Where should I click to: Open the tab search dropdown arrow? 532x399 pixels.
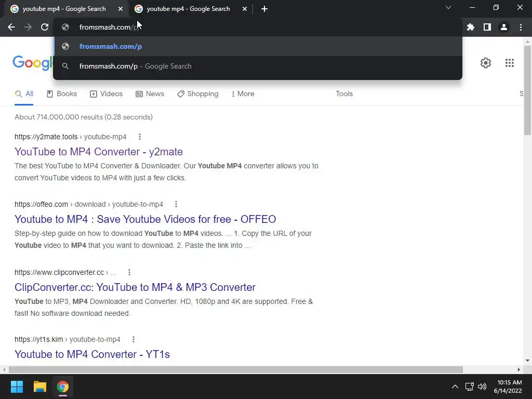coord(448,7)
